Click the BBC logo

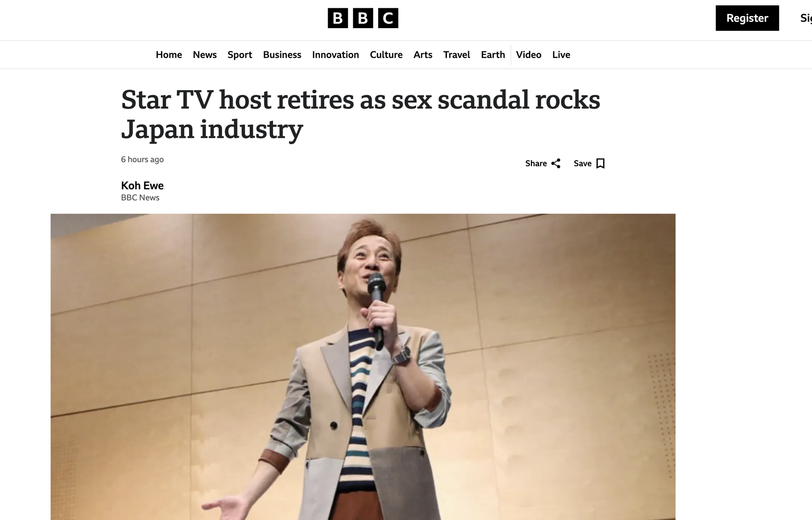(x=363, y=18)
